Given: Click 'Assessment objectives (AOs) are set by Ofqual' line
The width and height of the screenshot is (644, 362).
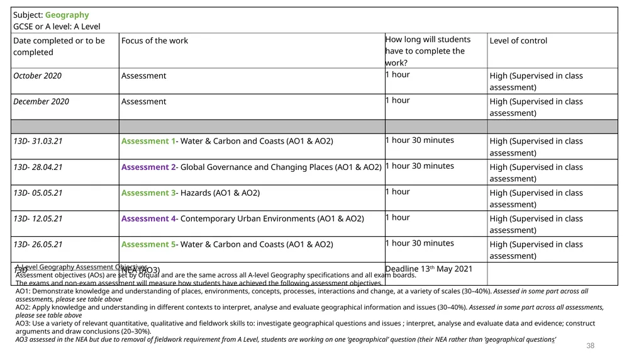Looking at the screenshot, I should point(216,275).
